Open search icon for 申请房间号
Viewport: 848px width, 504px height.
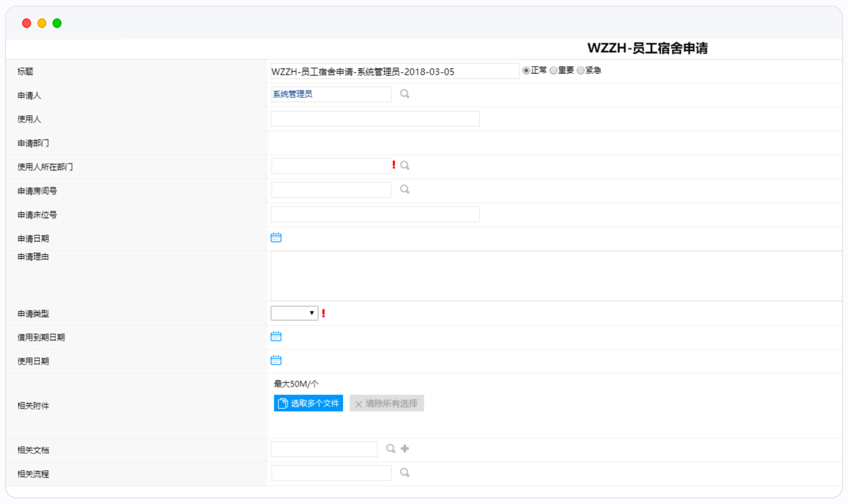pos(404,190)
